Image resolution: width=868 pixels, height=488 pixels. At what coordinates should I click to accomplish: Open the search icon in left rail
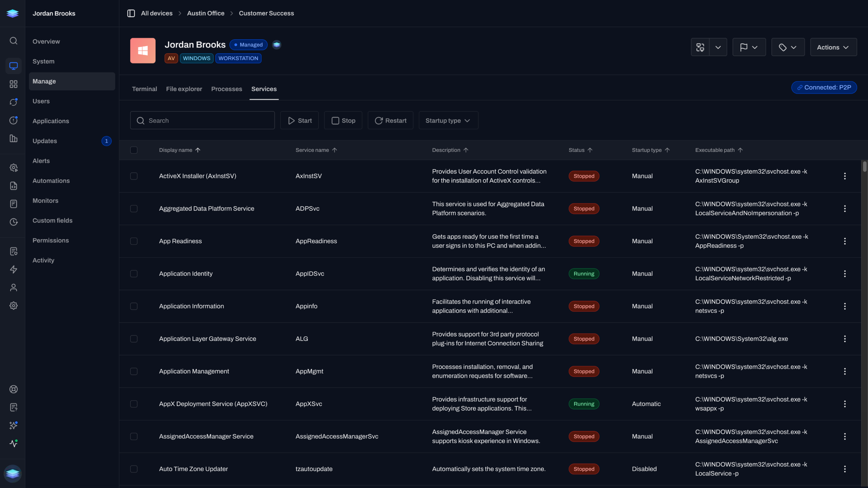click(13, 40)
